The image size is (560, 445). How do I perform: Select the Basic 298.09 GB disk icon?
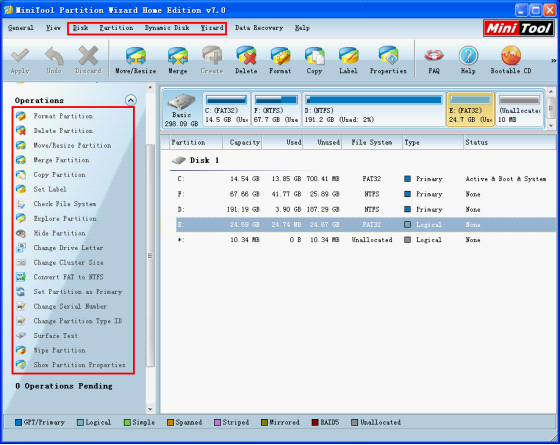pyautogui.click(x=181, y=109)
